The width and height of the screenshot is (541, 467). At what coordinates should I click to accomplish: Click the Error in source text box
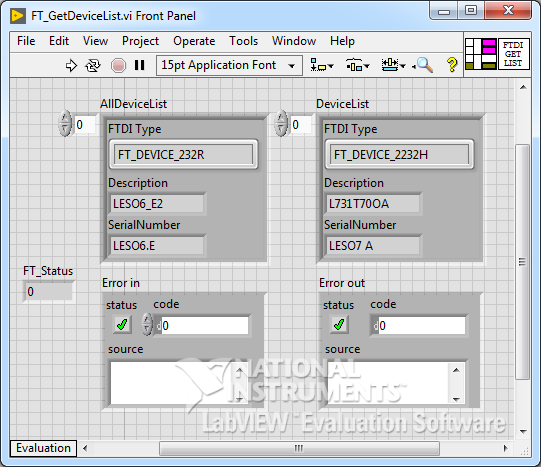point(172,382)
